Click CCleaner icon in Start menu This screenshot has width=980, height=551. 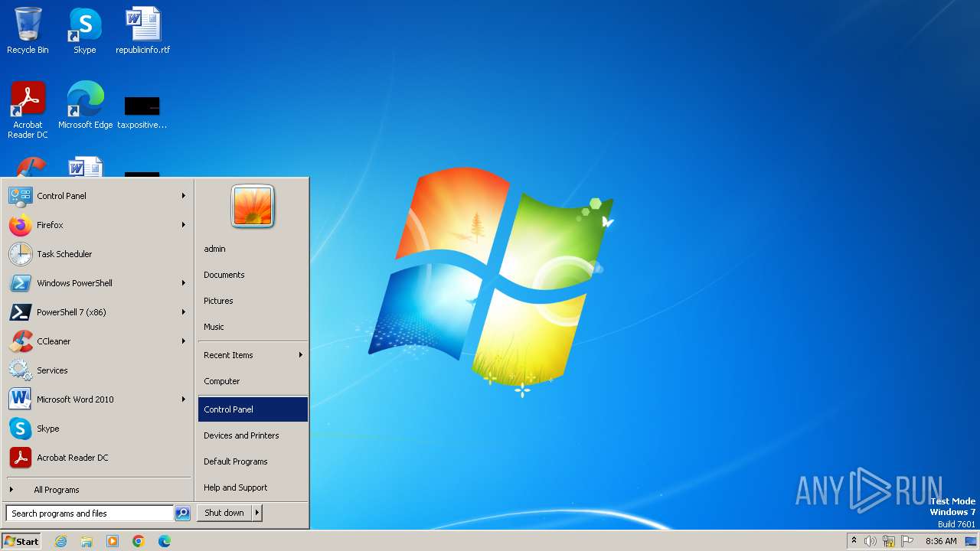(20, 341)
